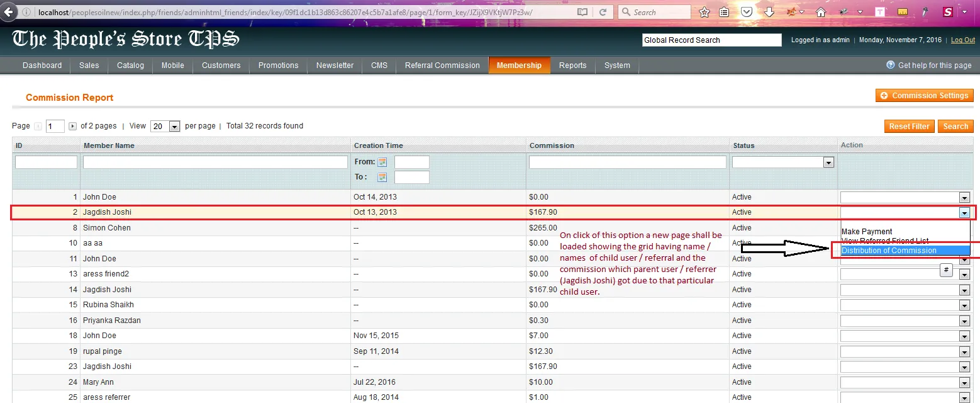Click Get help for this page link
Screen dimensions: 980x403
(935, 65)
